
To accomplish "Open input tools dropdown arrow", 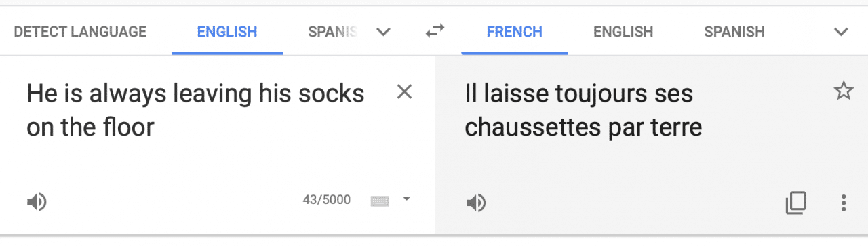I will 406,199.
